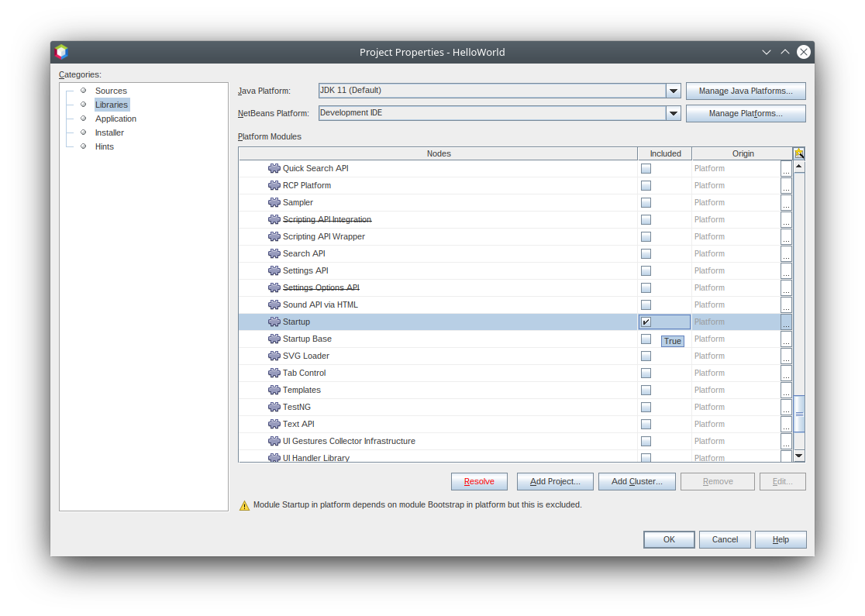Screen dimensions: 865x616
Task: Click the TestNG module puzzle icon
Action: 274,407
